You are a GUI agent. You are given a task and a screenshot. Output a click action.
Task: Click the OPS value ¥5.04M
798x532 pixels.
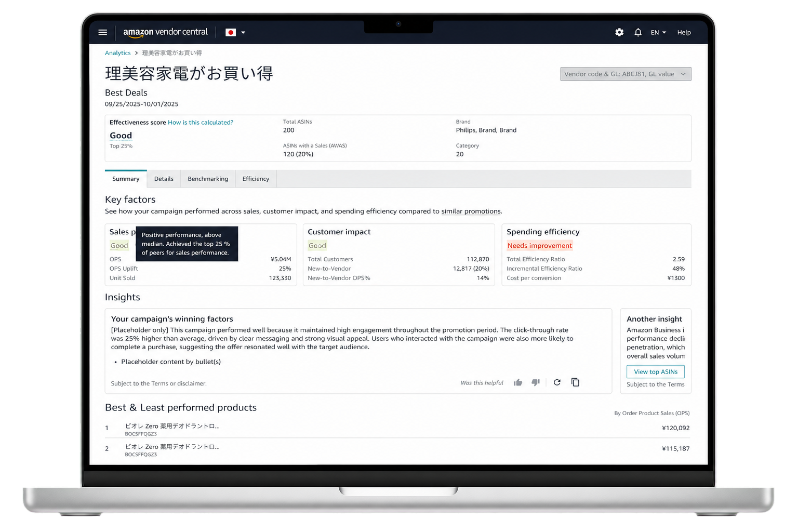281,259
